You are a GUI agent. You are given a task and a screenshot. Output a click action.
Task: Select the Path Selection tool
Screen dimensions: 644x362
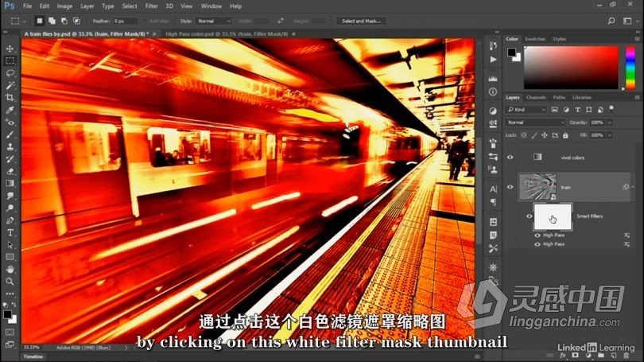(x=10, y=245)
